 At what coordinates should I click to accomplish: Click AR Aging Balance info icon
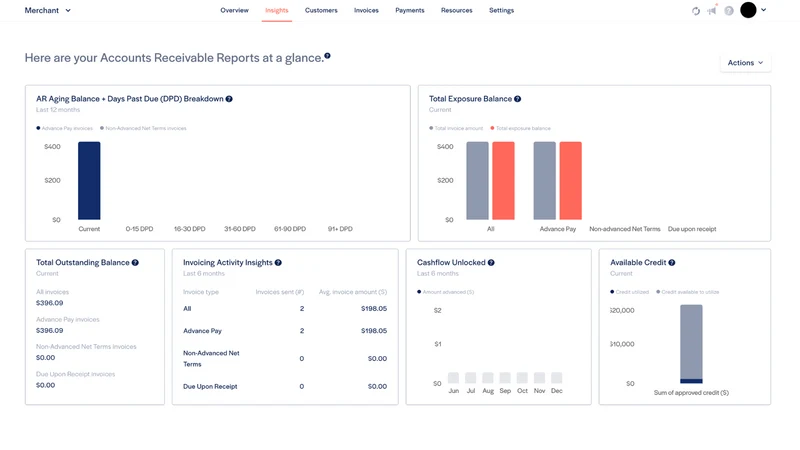pyautogui.click(x=229, y=99)
